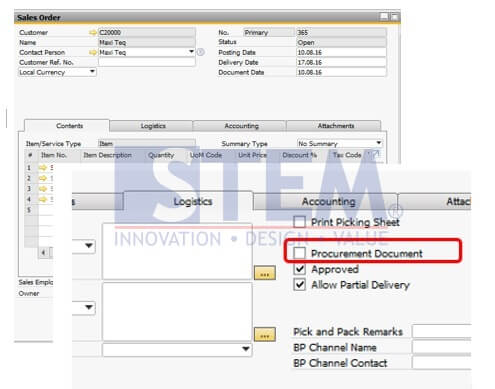Image resolution: width=495 pixels, height=389 pixels.
Task: Click the Discount % column header
Action: tap(299, 155)
